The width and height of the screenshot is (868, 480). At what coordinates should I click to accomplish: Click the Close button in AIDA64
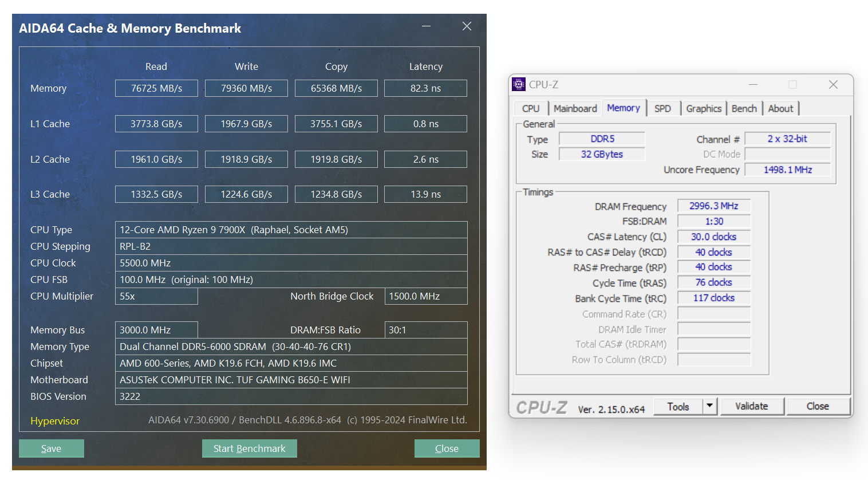tap(447, 448)
